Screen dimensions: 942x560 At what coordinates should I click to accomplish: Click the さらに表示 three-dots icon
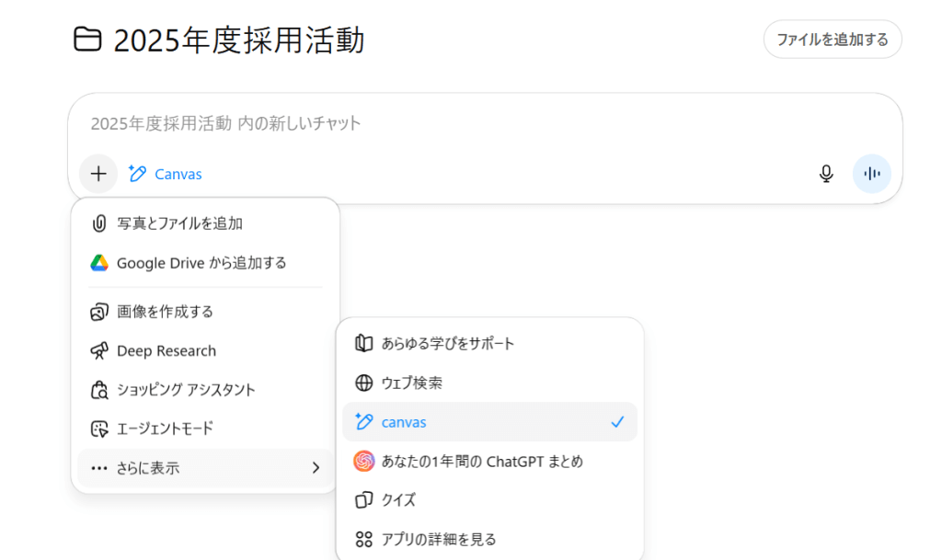(99, 468)
